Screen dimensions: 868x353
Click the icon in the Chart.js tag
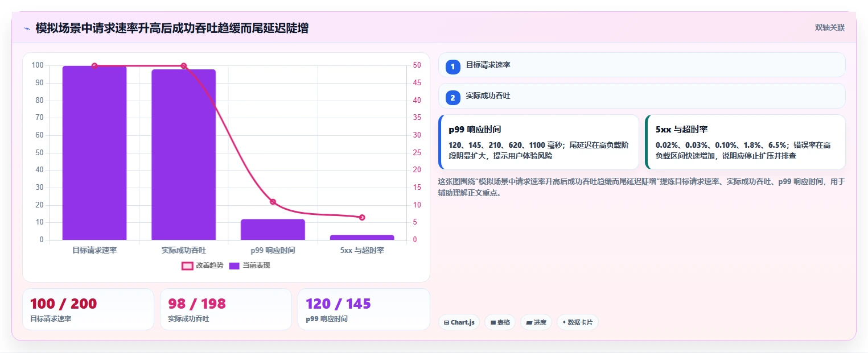click(447, 323)
